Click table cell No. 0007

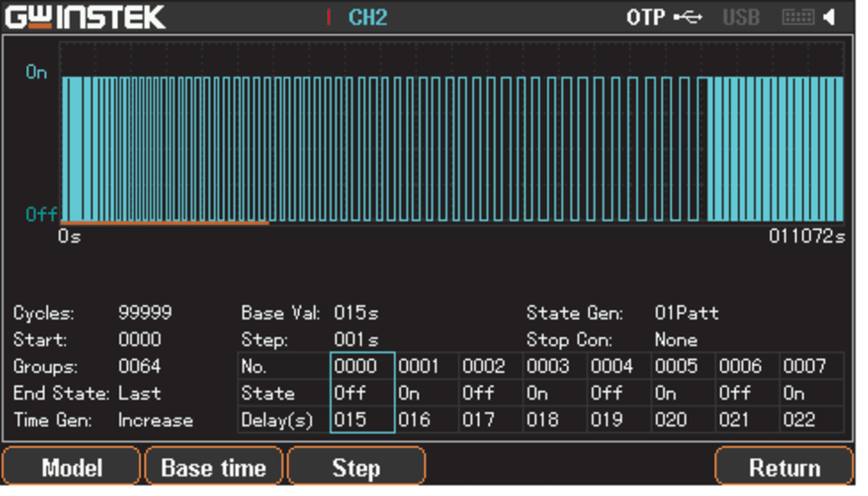tap(812, 366)
